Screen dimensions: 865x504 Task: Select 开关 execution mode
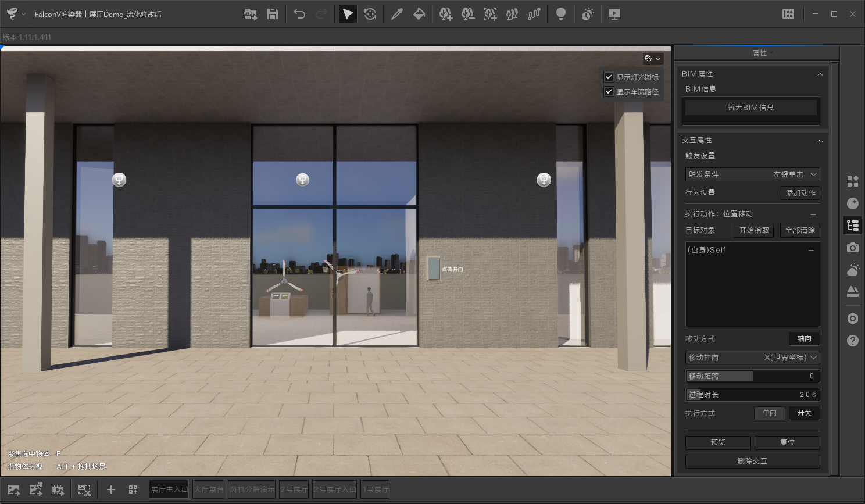point(804,413)
